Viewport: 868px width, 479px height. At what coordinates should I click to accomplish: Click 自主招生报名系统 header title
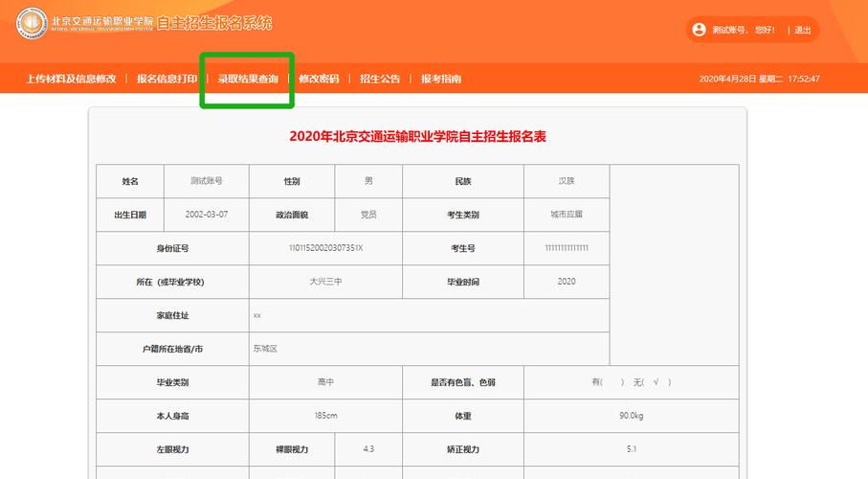coord(214,23)
